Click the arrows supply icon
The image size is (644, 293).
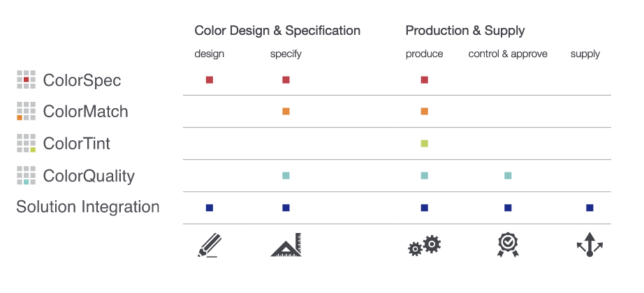coord(590,245)
